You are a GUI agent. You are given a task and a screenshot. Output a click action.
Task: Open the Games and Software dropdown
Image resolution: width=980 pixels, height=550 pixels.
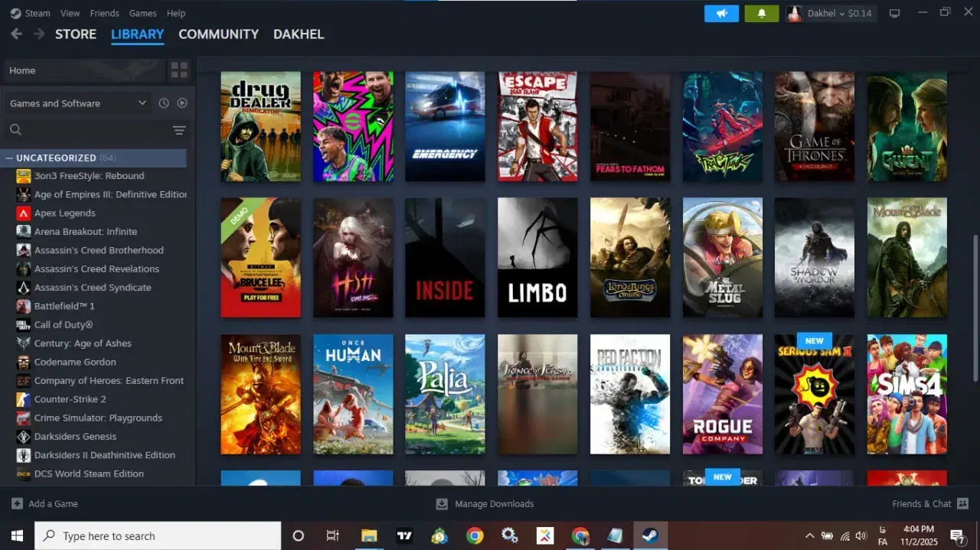click(77, 103)
